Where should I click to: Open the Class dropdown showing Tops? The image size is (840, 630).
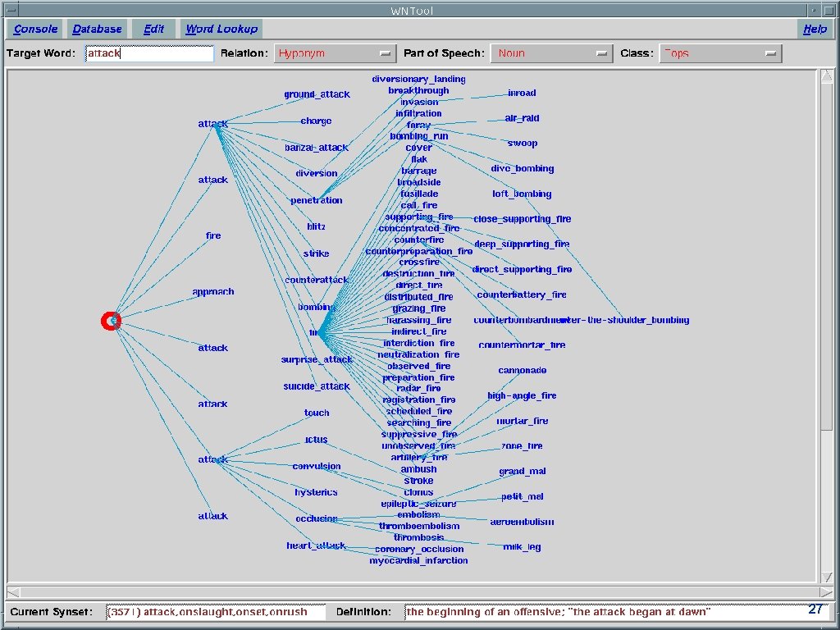[x=720, y=53]
